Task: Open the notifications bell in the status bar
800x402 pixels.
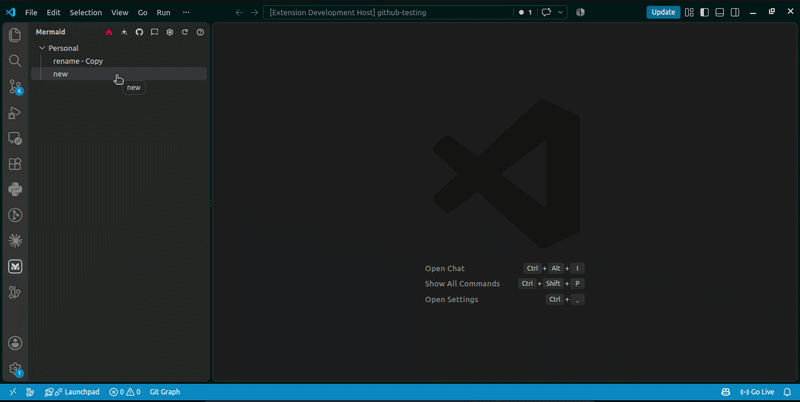Action: point(787,392)
